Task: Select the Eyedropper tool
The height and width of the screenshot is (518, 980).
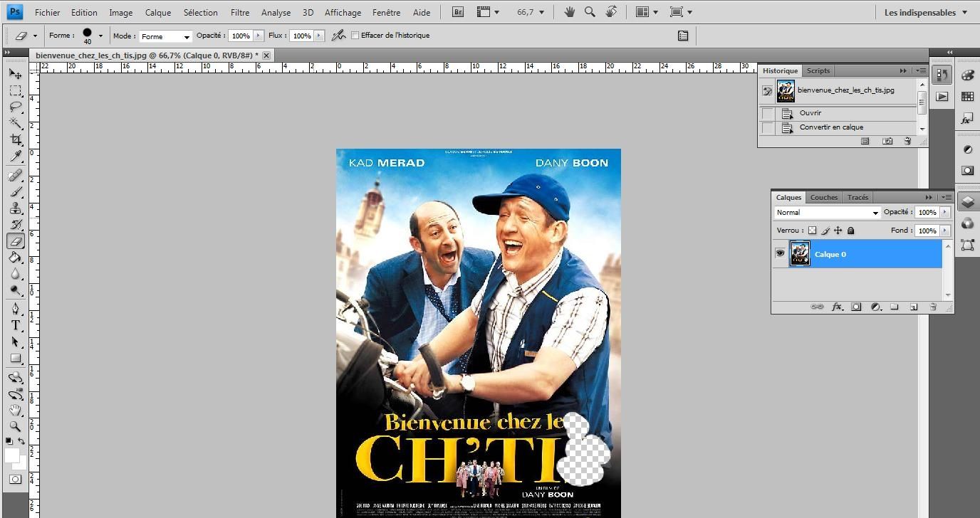Action: pos(15,157)
